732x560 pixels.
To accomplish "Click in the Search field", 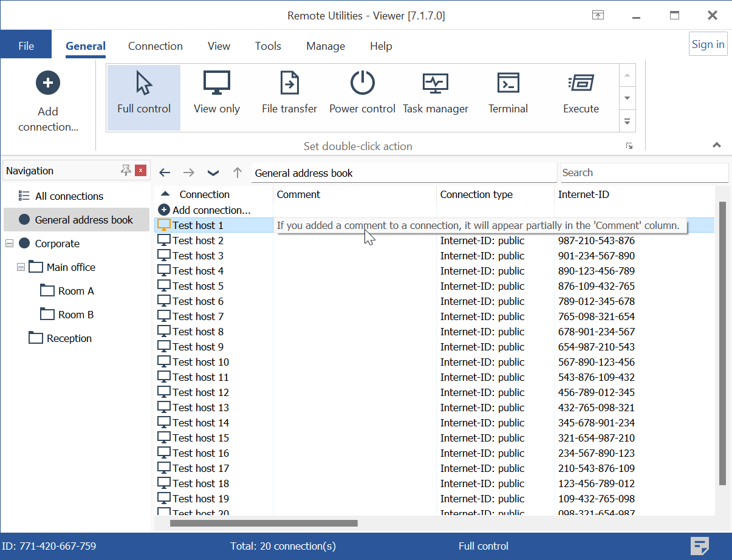I will [643, 172].
